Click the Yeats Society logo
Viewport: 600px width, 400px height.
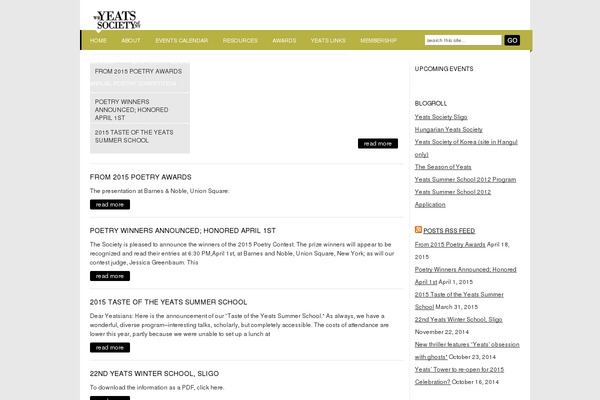[x=117, y=20]
